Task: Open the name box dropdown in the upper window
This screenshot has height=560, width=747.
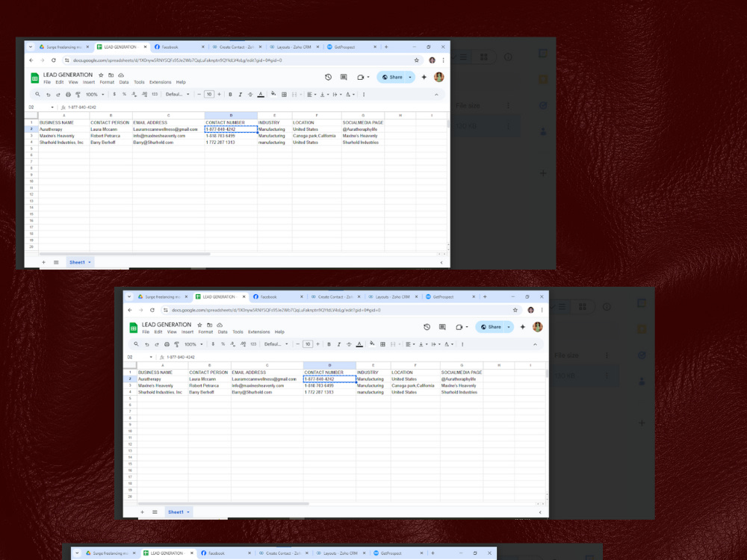Action: tap(52, 107)
